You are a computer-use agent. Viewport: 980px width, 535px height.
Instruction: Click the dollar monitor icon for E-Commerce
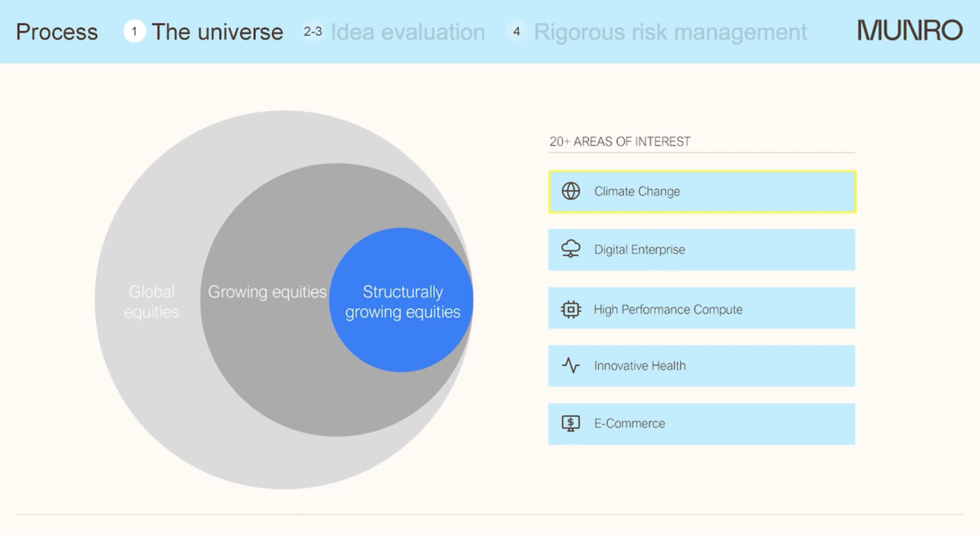[x=571, y=423]
